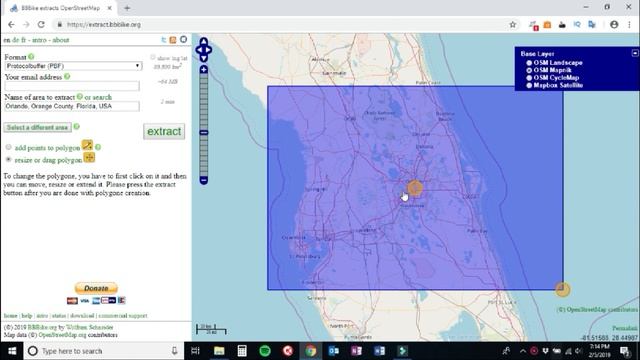Switch language to fr
Screen dimensions: 640x360
pyautogui.click(x=23, y=40)
